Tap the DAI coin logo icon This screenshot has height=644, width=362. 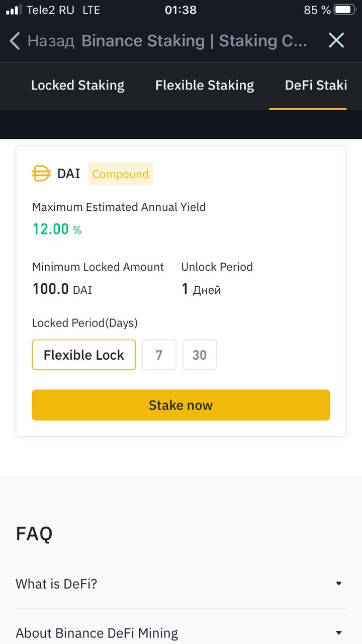pos(41,174)
